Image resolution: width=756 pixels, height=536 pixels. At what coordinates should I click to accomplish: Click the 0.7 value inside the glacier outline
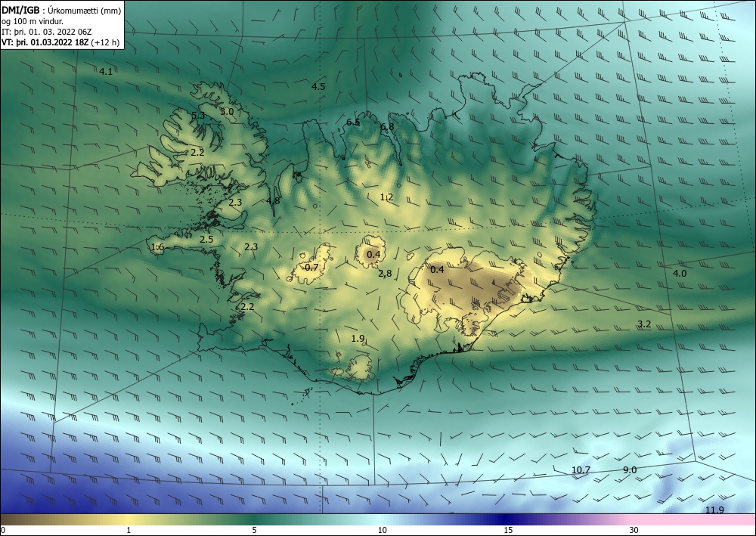point(312,267)
